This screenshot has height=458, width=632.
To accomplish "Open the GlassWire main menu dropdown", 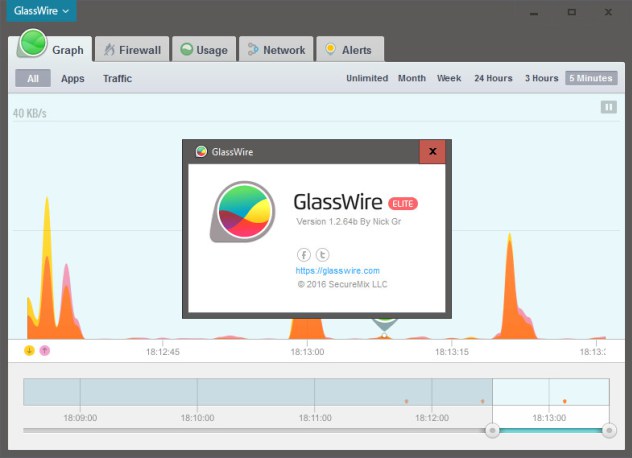I will pos(42,11).
